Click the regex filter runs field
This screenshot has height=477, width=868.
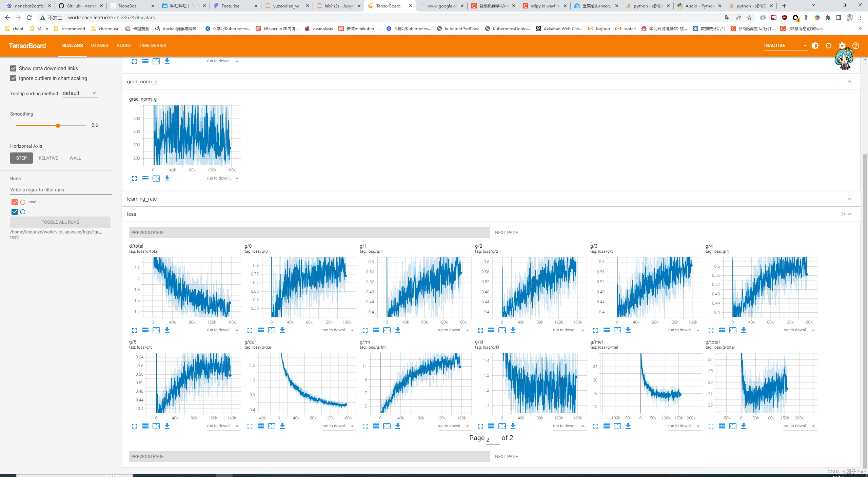pyautogui.click(x=61, y=190)
